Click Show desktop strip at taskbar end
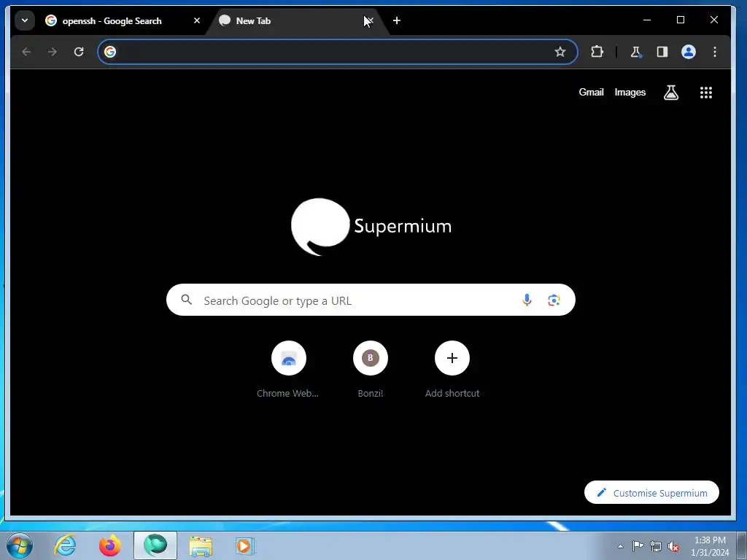Viewport: 747px width, 560px height. (x=741, y=545)
